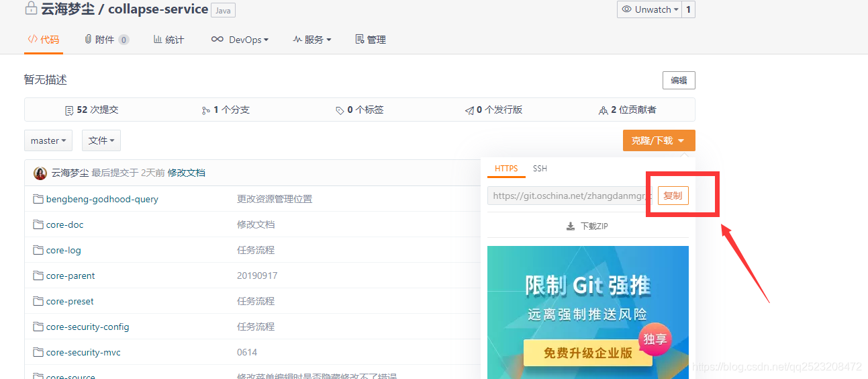Open the core-security-mvc folder
Screen dimensions: 868x379
(83, 352)
